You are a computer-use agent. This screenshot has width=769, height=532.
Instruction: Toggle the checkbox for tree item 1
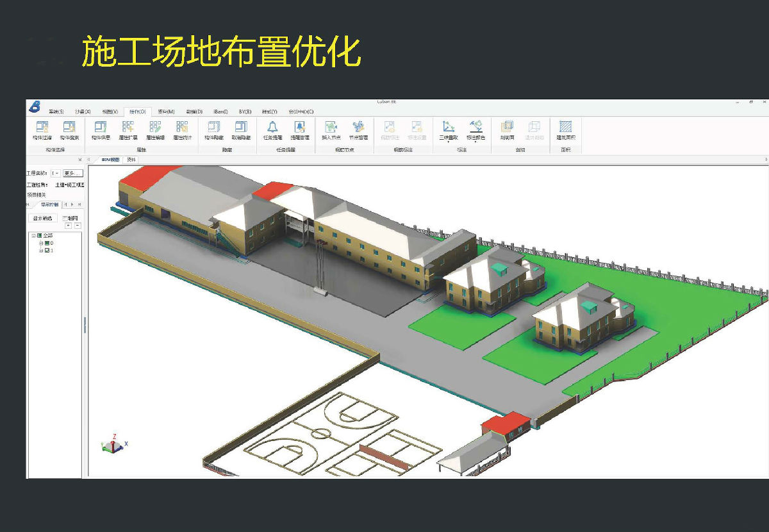(x=47, y=251)
